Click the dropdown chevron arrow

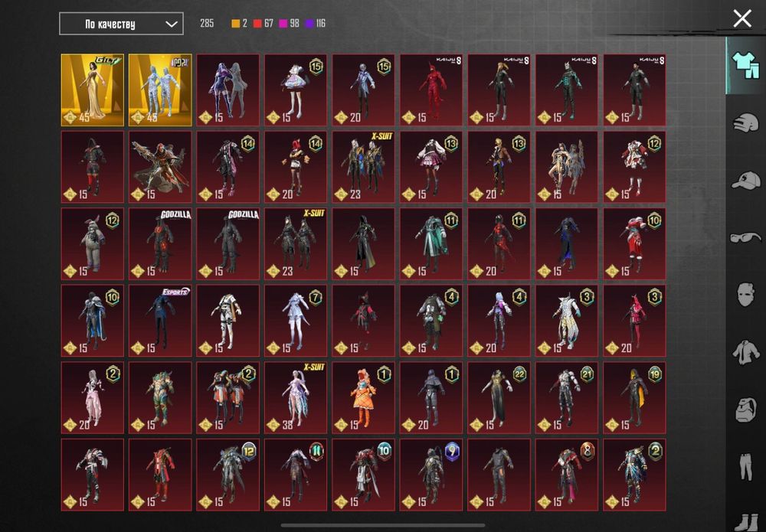pyautogui.click(x=171, y=24)
